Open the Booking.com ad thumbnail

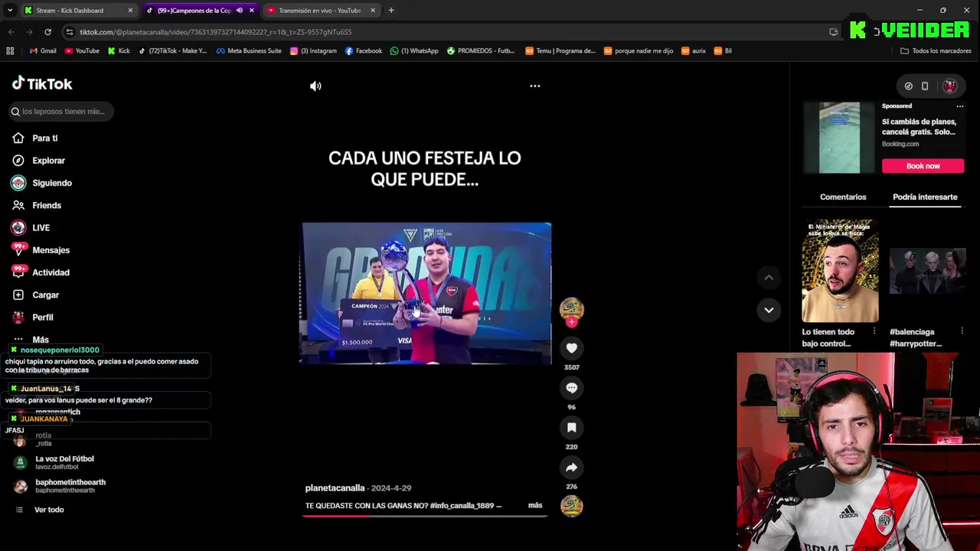click(839, 138)
